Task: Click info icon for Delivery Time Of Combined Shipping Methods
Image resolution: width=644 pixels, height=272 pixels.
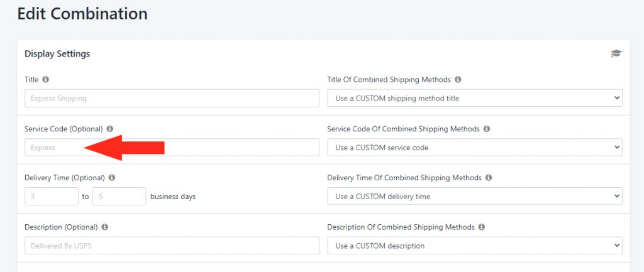Action: [x=489, y=178]
